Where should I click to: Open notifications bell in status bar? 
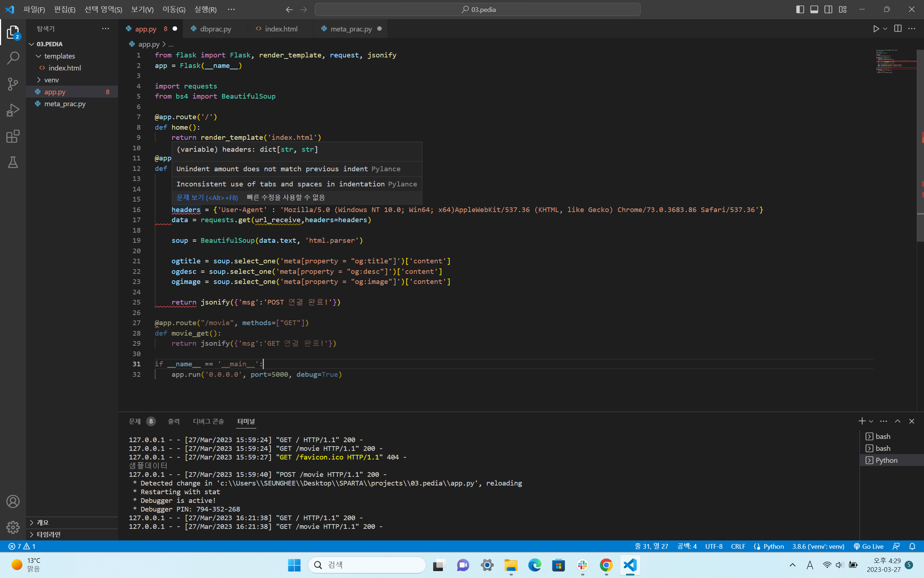click(912, 546)
